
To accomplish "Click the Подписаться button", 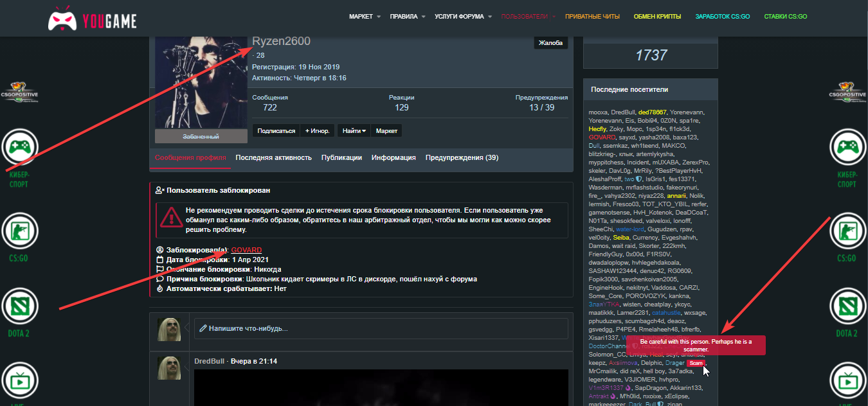I will (276, 130).
